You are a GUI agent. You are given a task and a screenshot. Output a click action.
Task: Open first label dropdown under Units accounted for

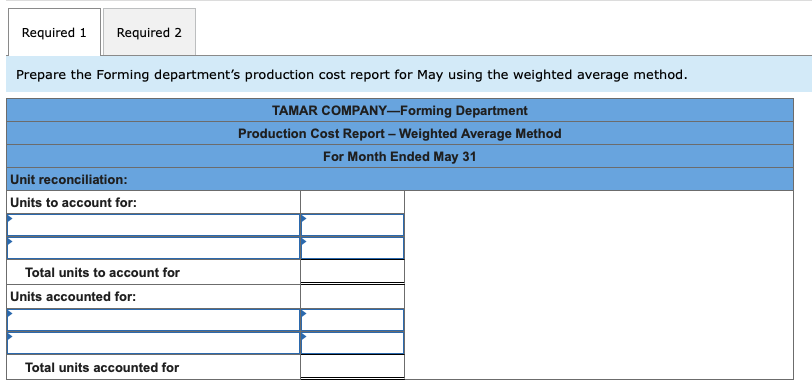pyautogui.click(x=153, y=320)
